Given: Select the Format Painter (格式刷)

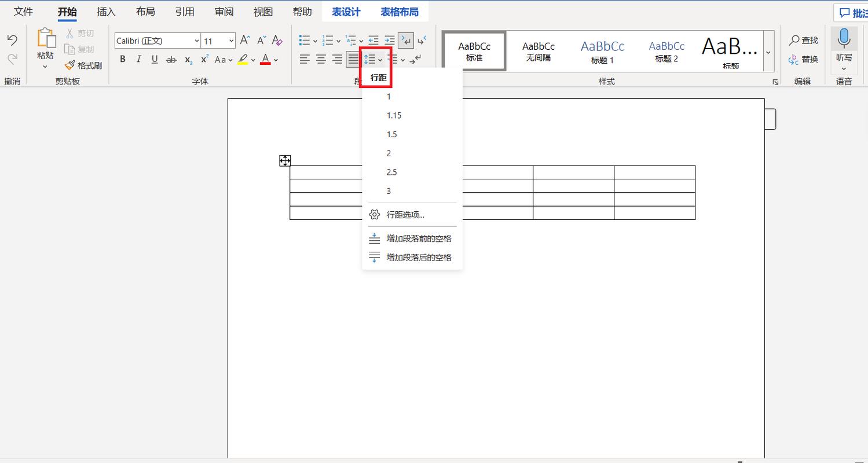Looking at the screenshot, I should point(83,65).
